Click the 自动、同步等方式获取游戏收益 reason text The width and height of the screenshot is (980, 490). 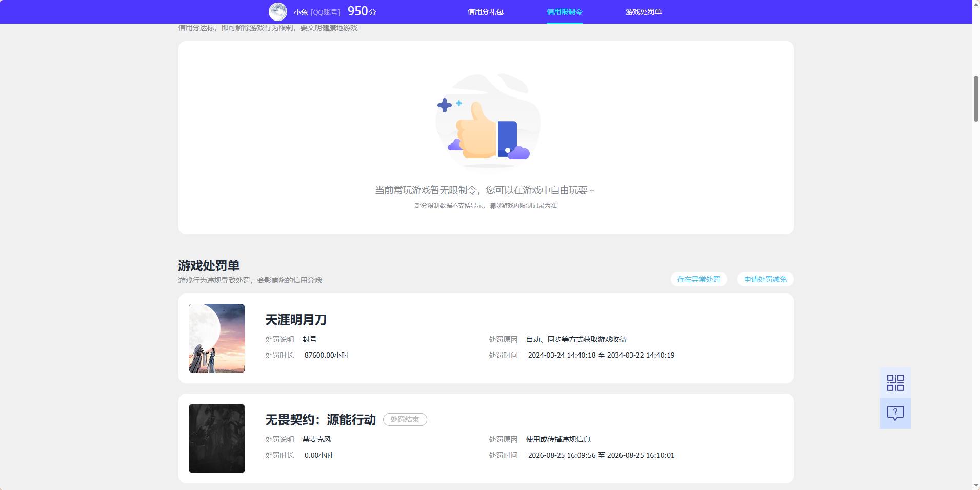pos(576,339)
